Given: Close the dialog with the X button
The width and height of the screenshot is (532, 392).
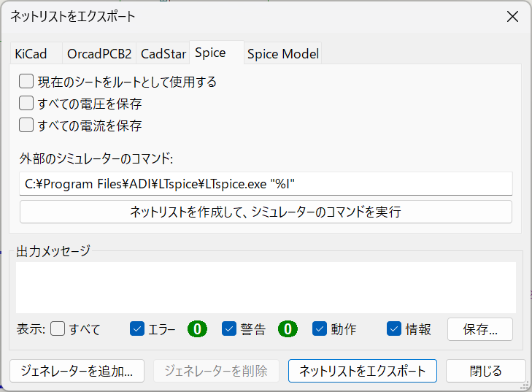Looking at the screenshot, I should coord(512,16).
